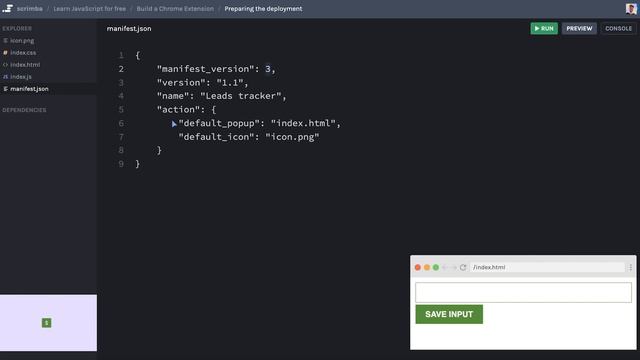Click the green icon in the thumbnail preview
The height and width of the screenshot is (360, 640).
click(47, 323)
